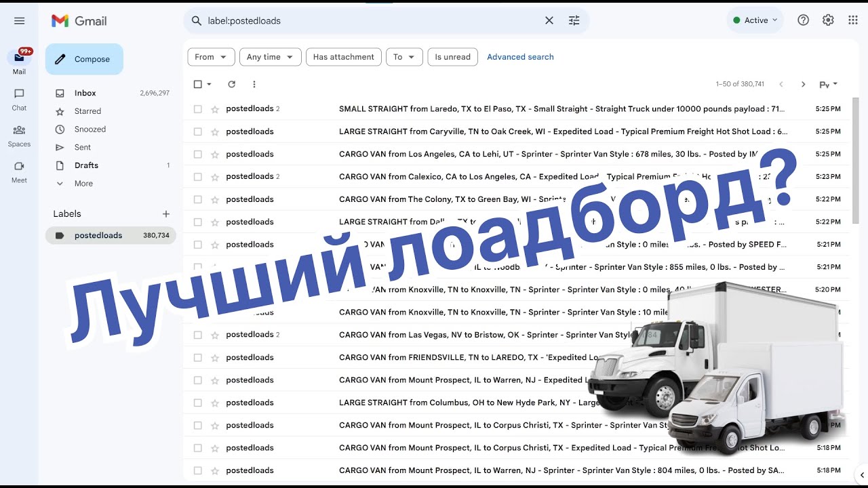Tick checkbox for Las Vegas to Bristow email
Image resolution: width=868 pixels, height=488 pixels.
(x=198, y=335)
